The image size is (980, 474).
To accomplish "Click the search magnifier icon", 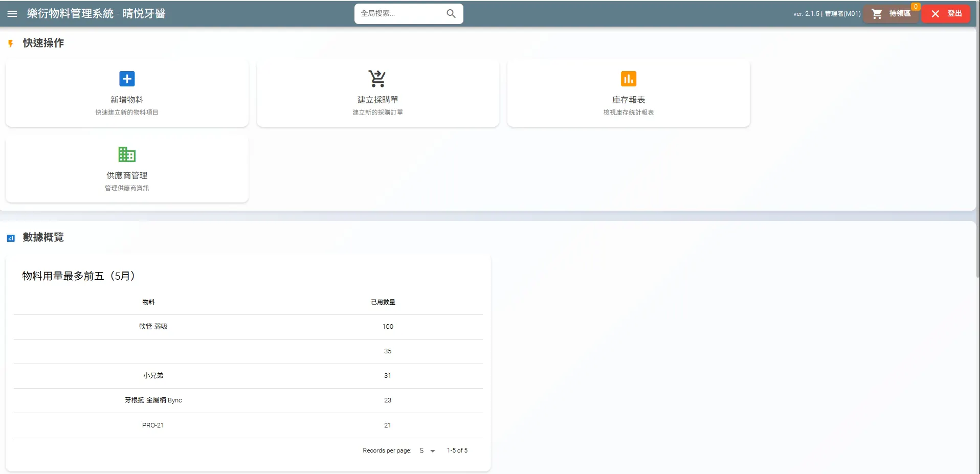I will 451,14.
